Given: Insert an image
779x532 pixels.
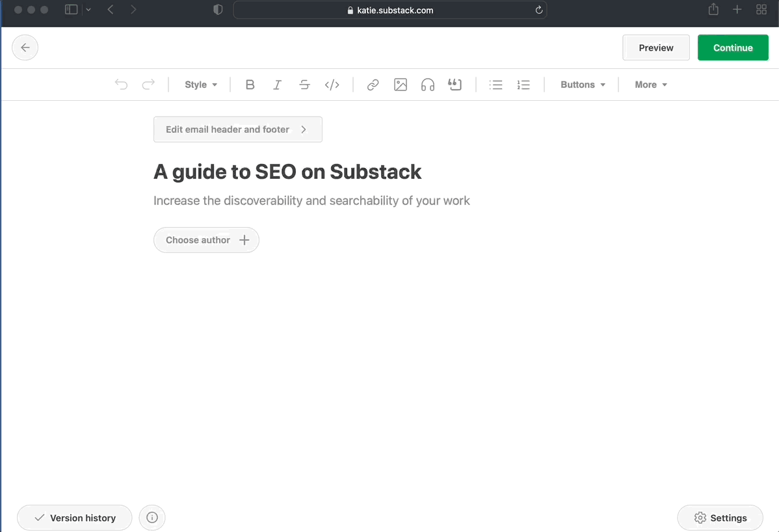Looking at the screenshot, I should coord(401,85).
